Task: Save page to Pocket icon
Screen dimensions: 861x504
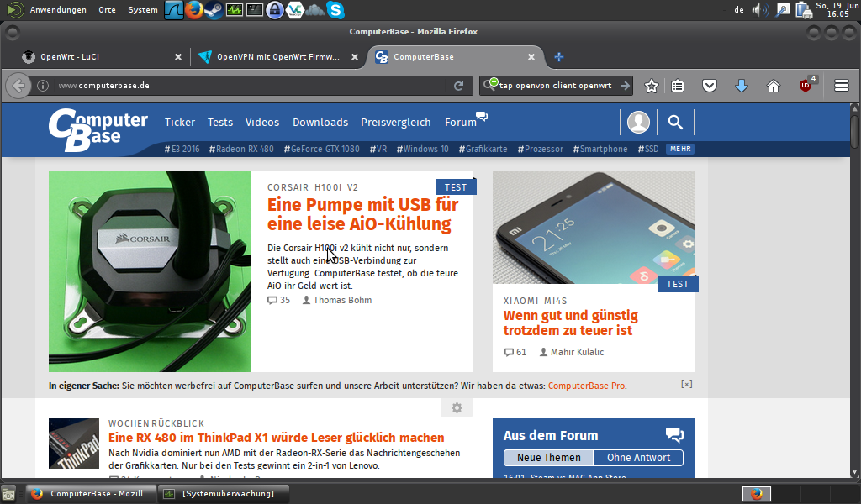Action: [x=710, y=86]
